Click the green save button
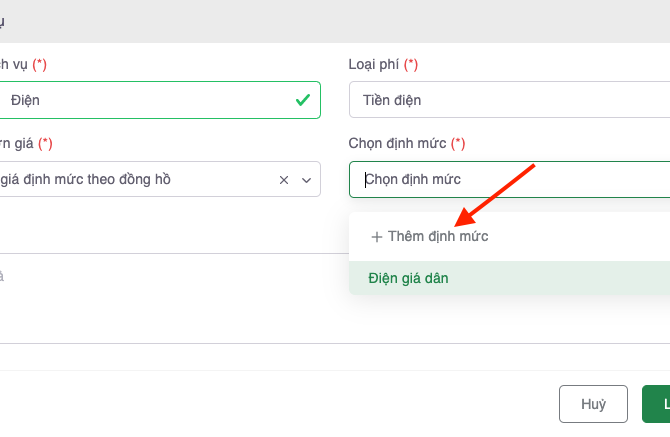The width and height of the screenshot is (670, 437). pyautogui.click(x=657, y=404)
